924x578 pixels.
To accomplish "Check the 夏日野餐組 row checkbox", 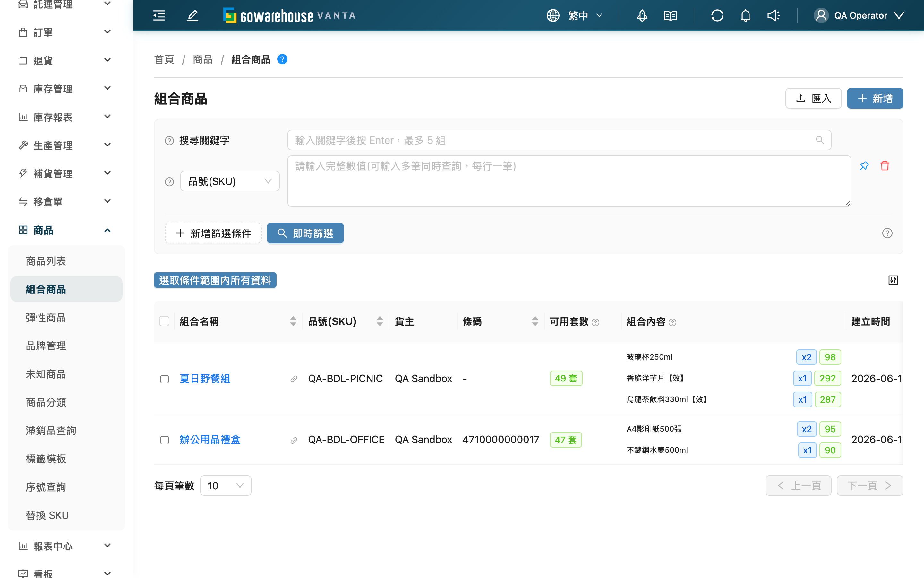I will [x=165, y=379].
